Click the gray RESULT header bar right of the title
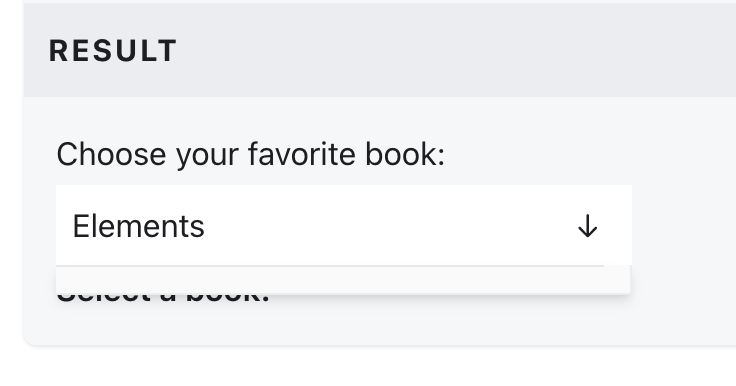 [455, 50]
